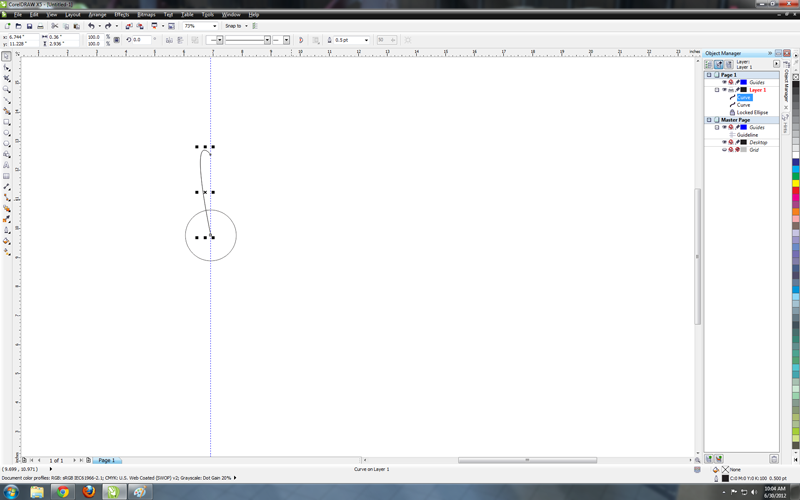
Task: Toggle the editable pencil on Desktop layer
Action: pyautogui.click(x=737, y=142)
